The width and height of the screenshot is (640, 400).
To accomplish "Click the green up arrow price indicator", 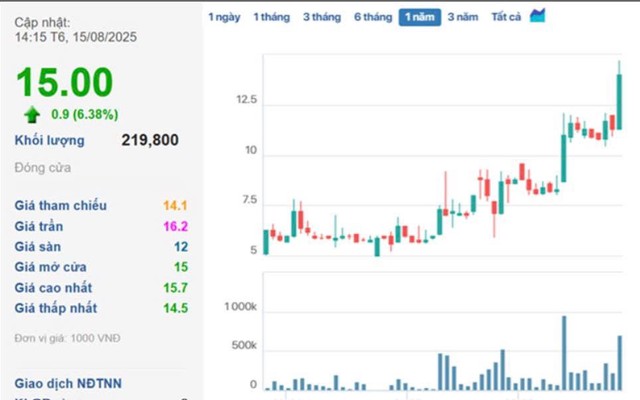I will pos(32,114).
